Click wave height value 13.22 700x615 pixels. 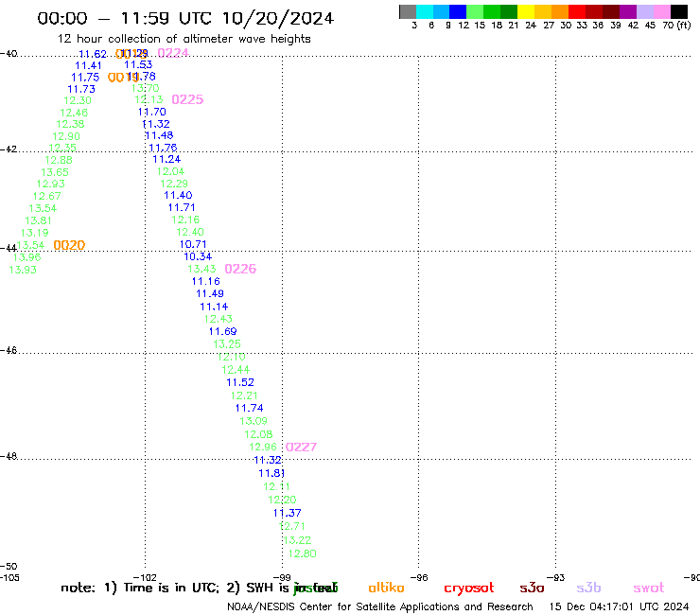coord(297,540)
